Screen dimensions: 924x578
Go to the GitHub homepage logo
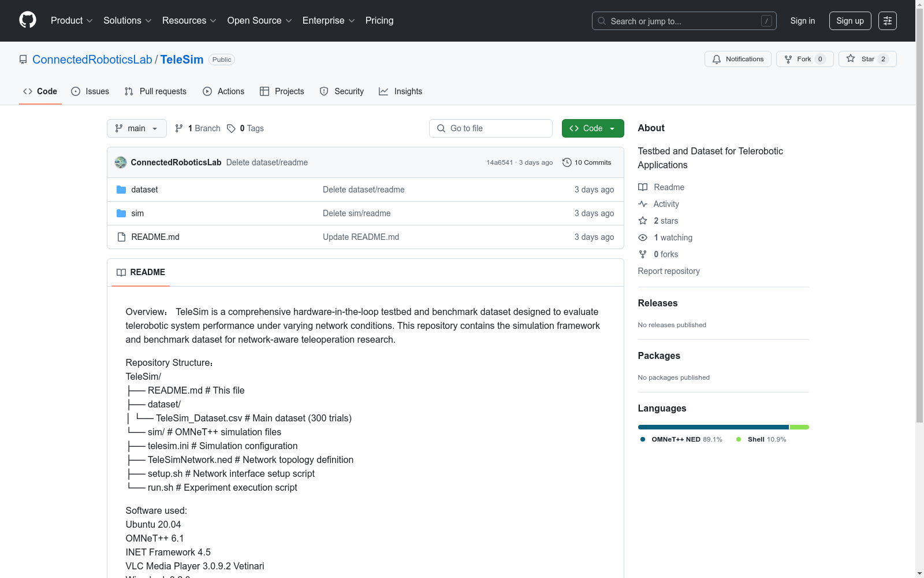coord(28,20)
